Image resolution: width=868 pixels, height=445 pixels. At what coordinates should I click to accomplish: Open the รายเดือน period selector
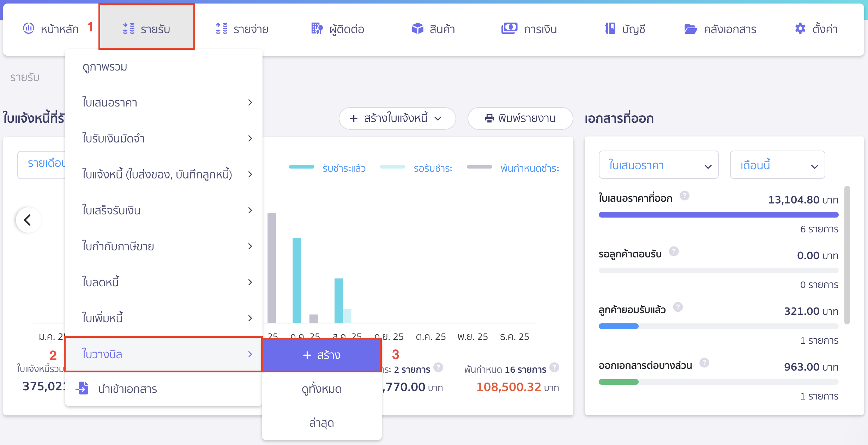(42, 165)
